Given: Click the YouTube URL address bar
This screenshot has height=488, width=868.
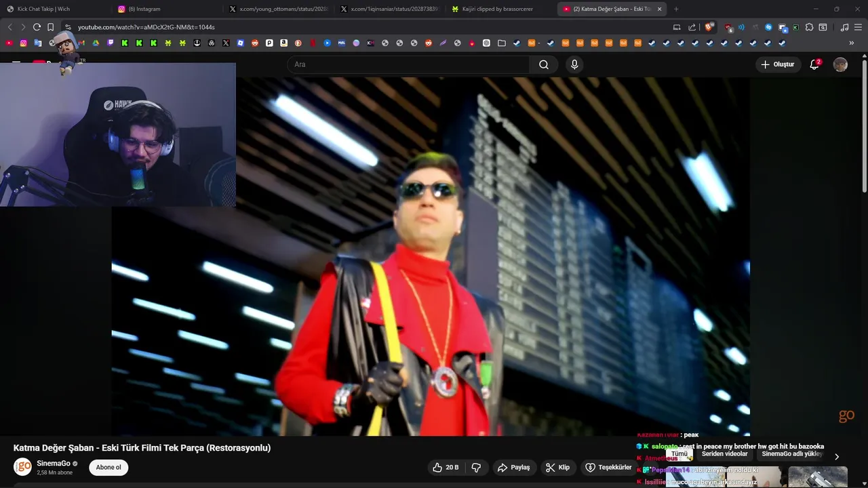Looking at the screenshot, I should point(366,27).
